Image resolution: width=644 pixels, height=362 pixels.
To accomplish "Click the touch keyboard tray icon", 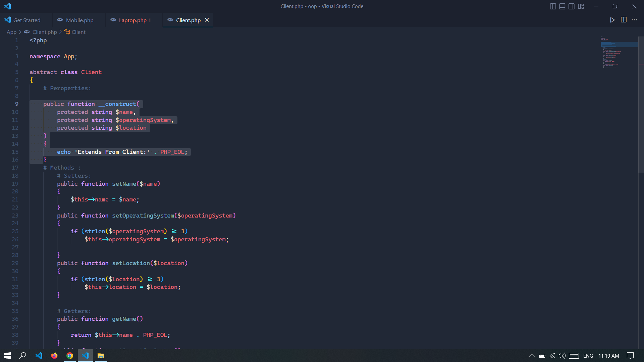I will [x=574, y=356].
